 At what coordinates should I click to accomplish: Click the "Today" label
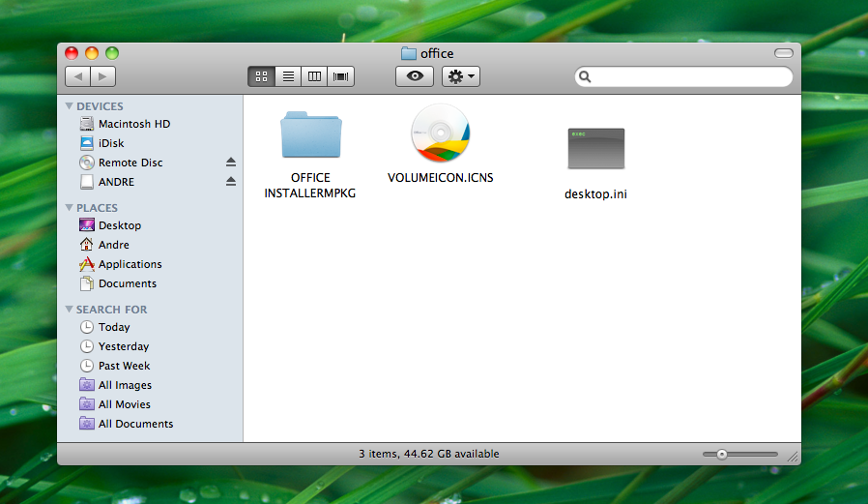point(114,327)
